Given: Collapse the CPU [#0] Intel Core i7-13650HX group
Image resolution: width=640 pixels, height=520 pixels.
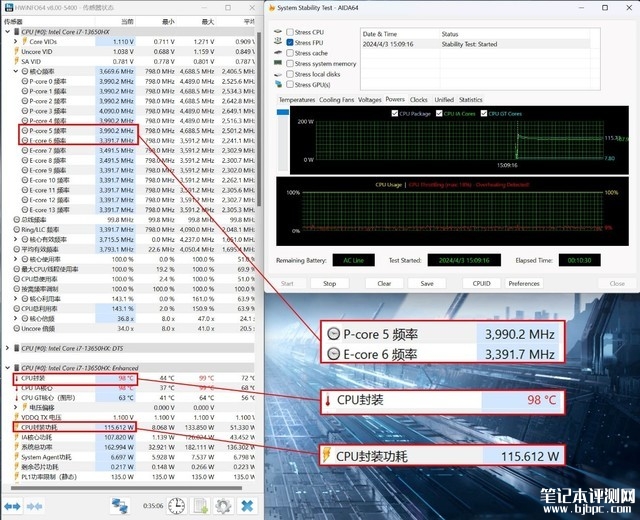Looking at the screenshot, I should point(7,31).
